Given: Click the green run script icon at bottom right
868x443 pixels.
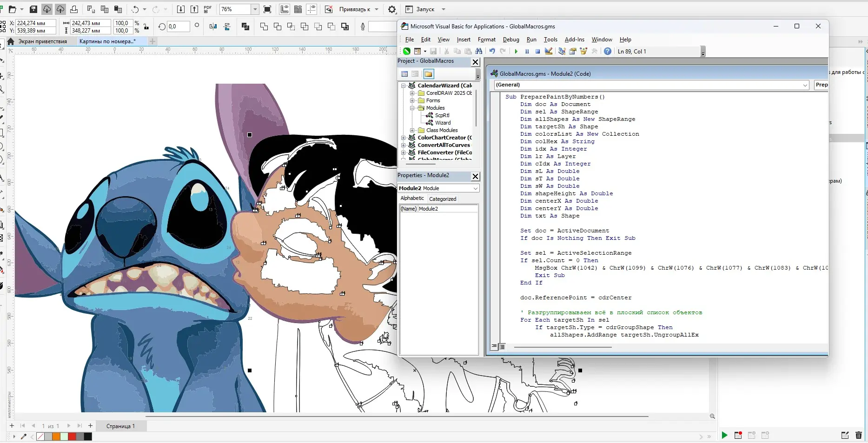Looking at the screenshot, I should pyautogui.click(x=724, y=435).
